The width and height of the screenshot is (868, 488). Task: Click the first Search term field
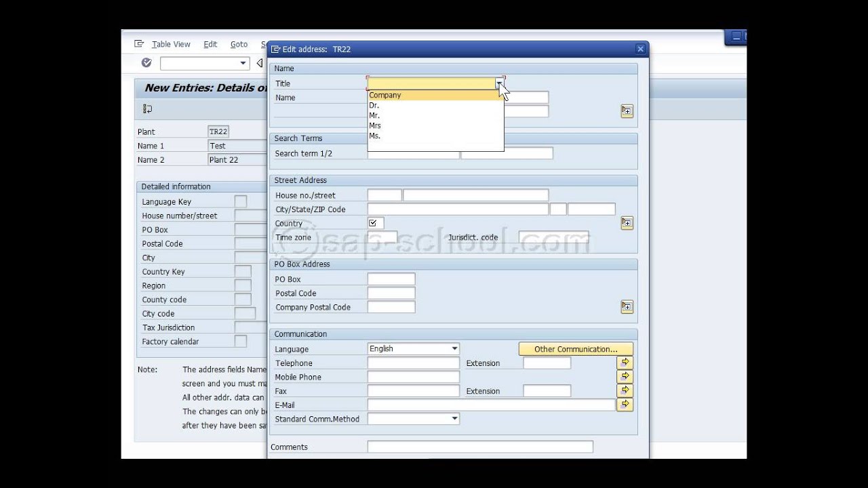coord(414,153)
